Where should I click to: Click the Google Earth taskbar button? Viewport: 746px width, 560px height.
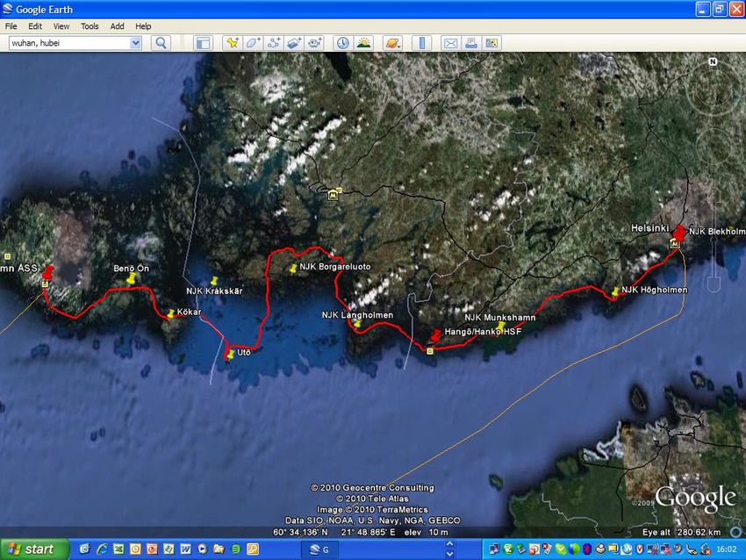(319, 550)
